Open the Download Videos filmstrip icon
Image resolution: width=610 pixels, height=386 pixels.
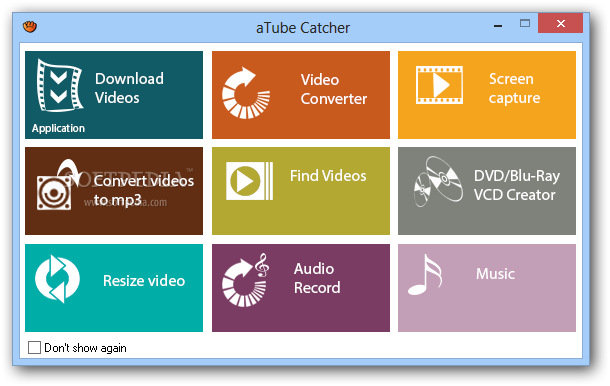(60, 85)
